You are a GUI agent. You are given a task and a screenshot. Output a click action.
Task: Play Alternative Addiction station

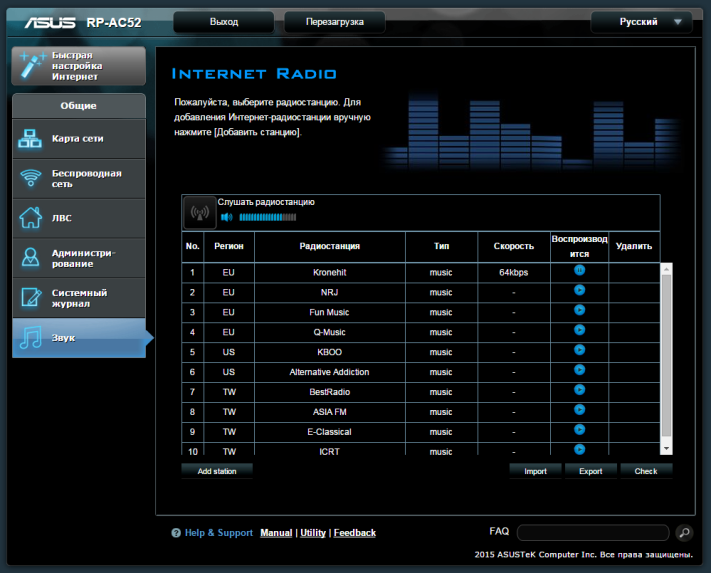coord(579,370)
